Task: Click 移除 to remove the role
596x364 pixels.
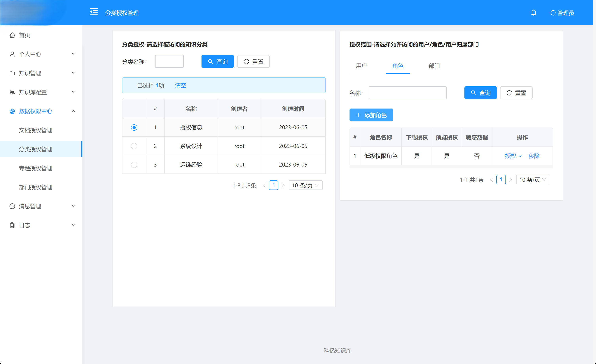Action: click(x=534, y=156)
